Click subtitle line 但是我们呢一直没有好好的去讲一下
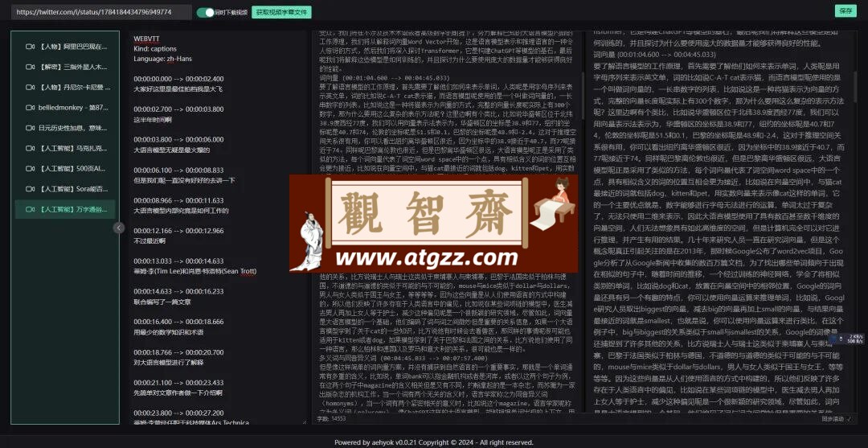The height and width of the screenshot is (448, 868). 184,180
